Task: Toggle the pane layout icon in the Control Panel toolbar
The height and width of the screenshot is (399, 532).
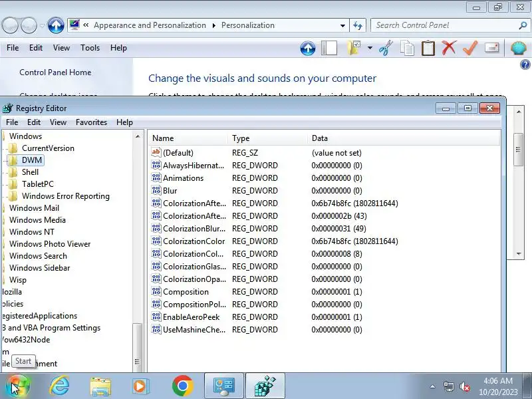Action: [329, 48]
